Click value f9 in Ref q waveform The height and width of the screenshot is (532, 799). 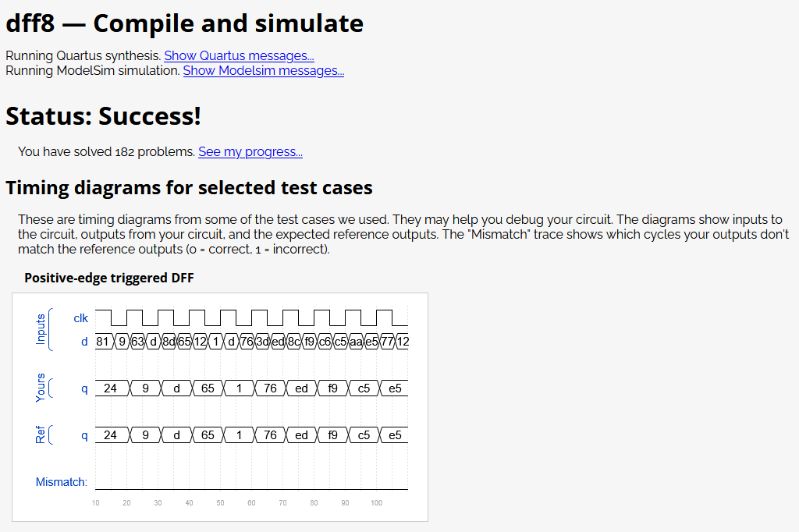click(332, 435)
